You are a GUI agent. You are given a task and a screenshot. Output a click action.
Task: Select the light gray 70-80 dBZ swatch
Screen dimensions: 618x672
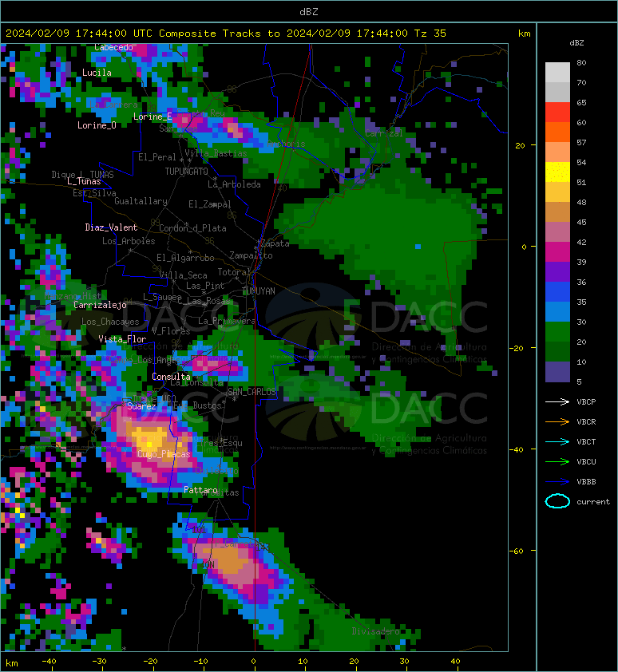click(x=557, y=73)
